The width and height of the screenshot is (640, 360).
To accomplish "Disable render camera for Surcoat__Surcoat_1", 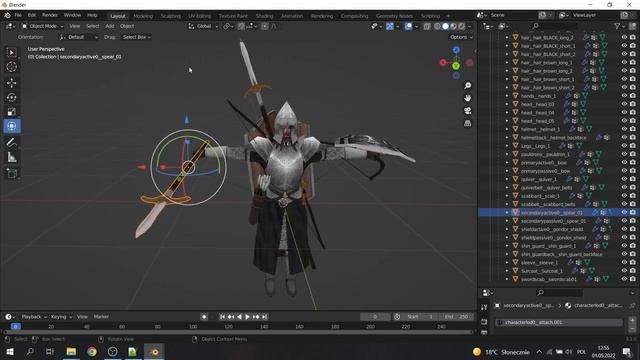I will [633, 271].
